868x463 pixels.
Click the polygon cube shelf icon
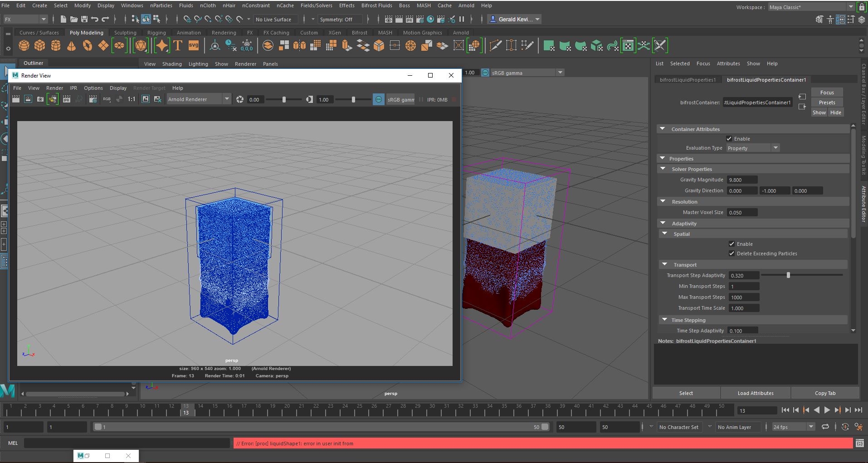(x=40, y=45)
